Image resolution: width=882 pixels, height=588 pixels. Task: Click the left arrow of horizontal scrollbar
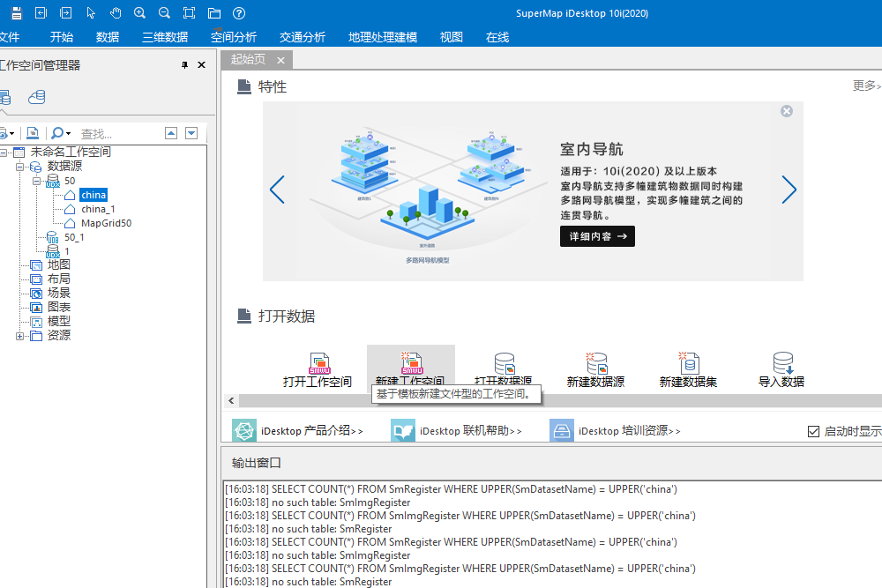[x=231, y=401]
